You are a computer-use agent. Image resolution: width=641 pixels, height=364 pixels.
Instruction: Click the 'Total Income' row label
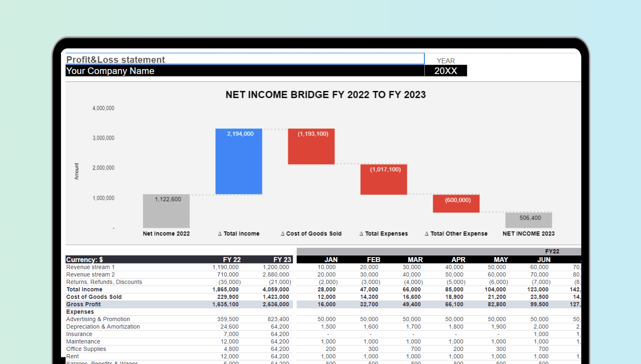click(x=84, y=289)
